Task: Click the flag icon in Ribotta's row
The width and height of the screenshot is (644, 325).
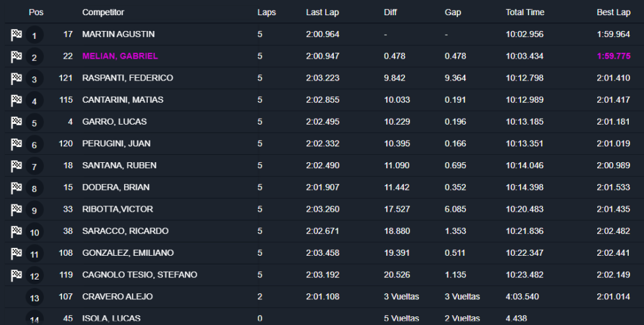Action: point(16,210)
